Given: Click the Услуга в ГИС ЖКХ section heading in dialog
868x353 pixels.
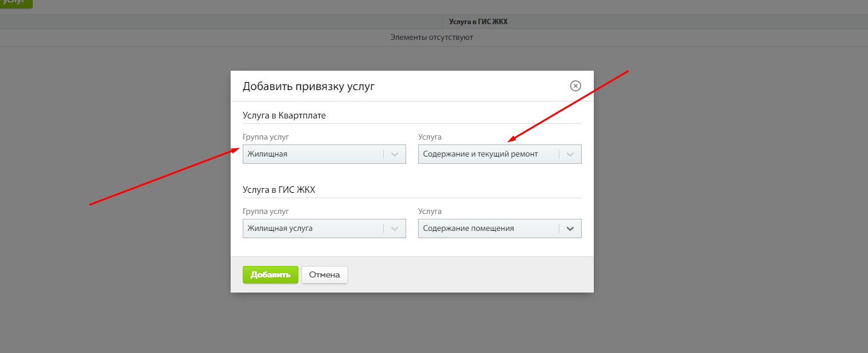Looking at the screenshot, I should coord(279,189).
